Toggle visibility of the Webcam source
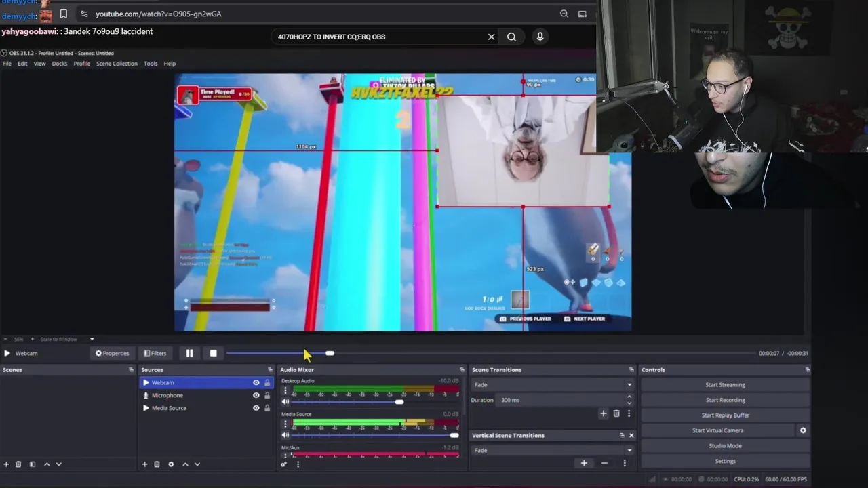 tap(256, 382)
